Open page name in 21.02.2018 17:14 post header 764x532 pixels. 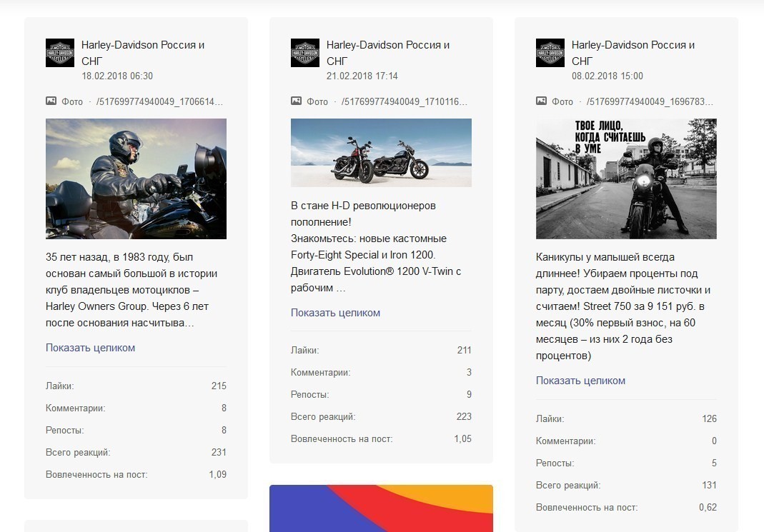coord(388,53)
